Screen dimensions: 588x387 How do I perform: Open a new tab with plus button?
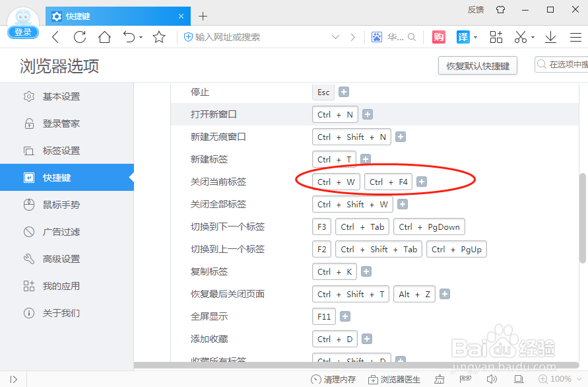tap(203, 16)
